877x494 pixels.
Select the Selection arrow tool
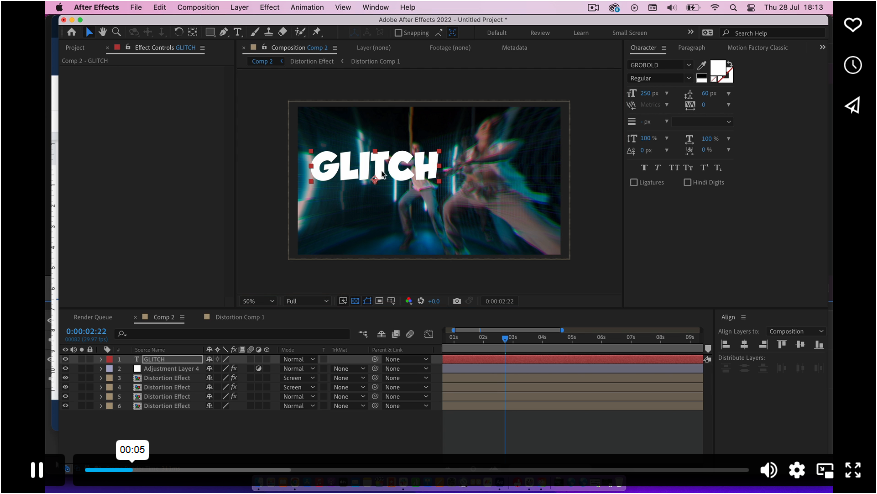[89, 32]
